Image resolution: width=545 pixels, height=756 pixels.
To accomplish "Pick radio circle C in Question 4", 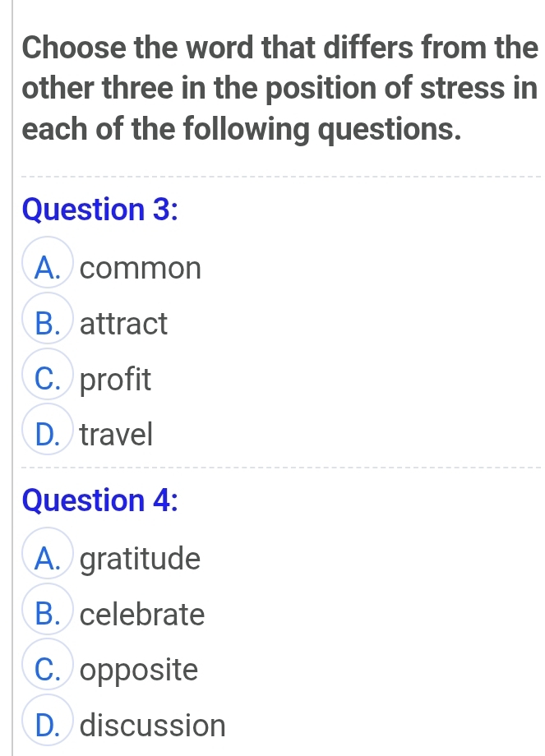I will point(51,670).
